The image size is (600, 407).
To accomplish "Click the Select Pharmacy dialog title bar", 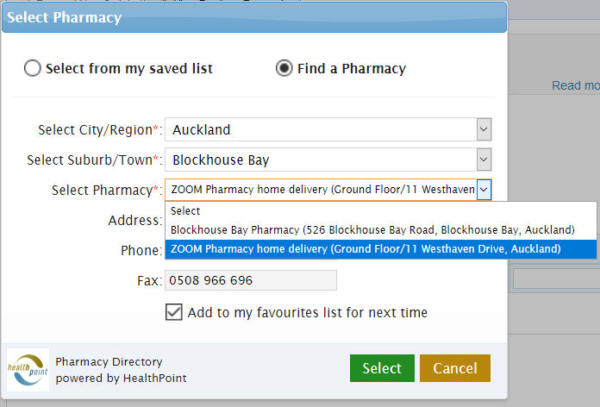I will tap(254, 18).
